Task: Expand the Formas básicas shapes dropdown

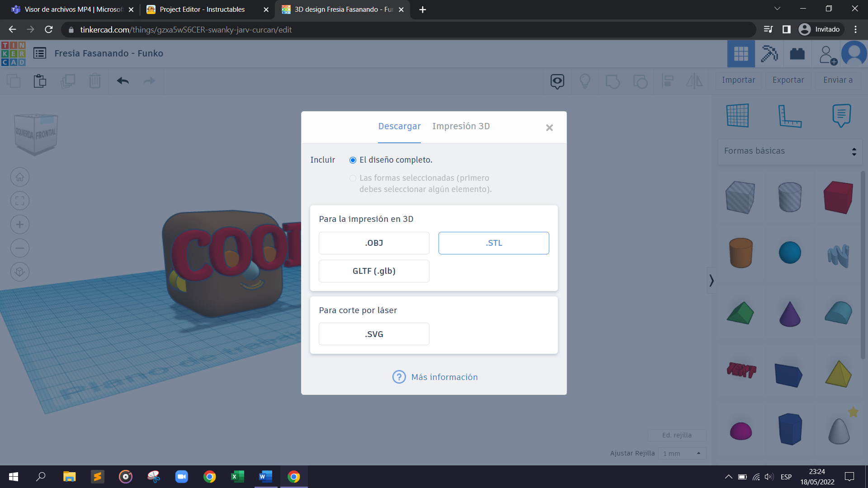Action: 789,151
